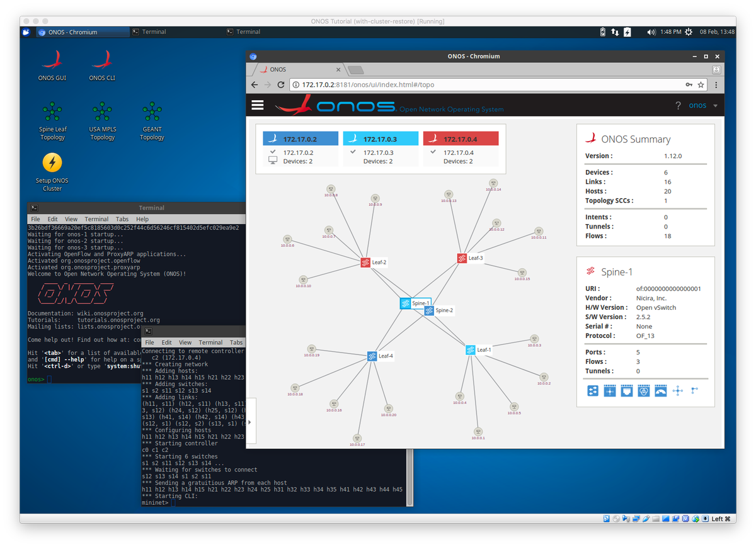This screenshot has width=756, height=547.
Task: Click the show device view icon
Action: click(x=593, y=391)
